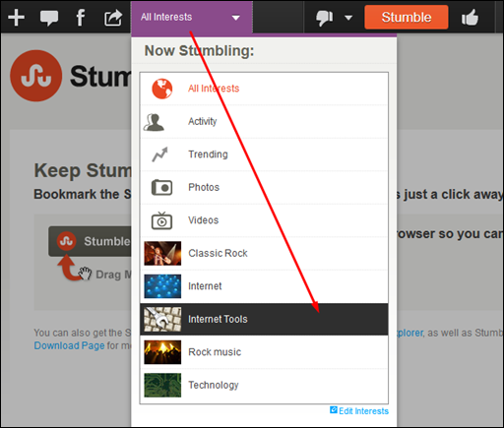Select the Rock music interest
Image resolution: width=504 pixels, height=428 pixels.
click(264, 352)
